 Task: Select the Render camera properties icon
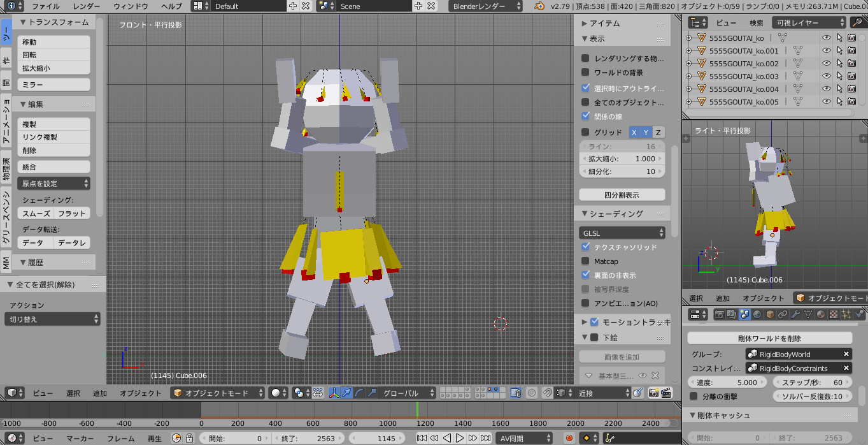(719, 314)
